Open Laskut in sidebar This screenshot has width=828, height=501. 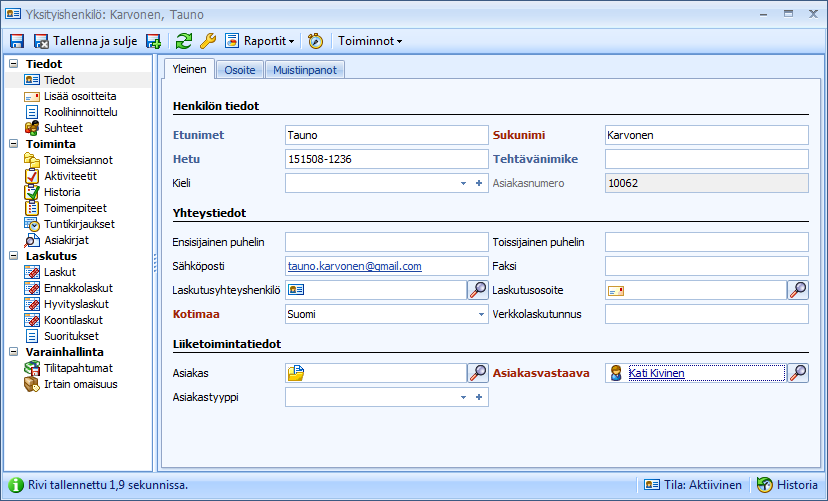(x=50, y=272)
